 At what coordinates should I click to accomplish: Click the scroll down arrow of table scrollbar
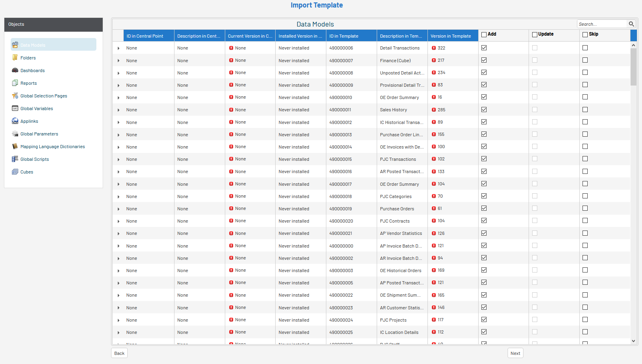633,341
